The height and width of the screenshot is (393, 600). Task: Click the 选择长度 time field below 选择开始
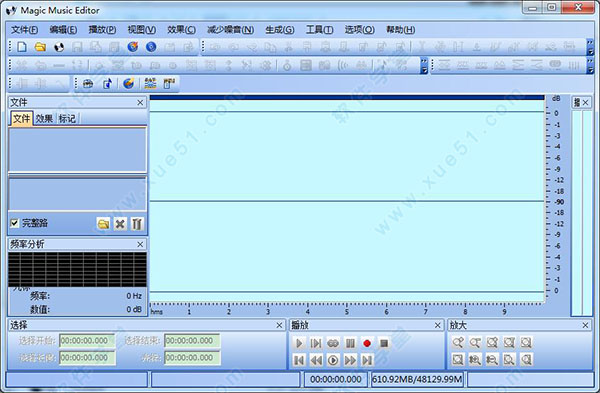click(87, 358)
